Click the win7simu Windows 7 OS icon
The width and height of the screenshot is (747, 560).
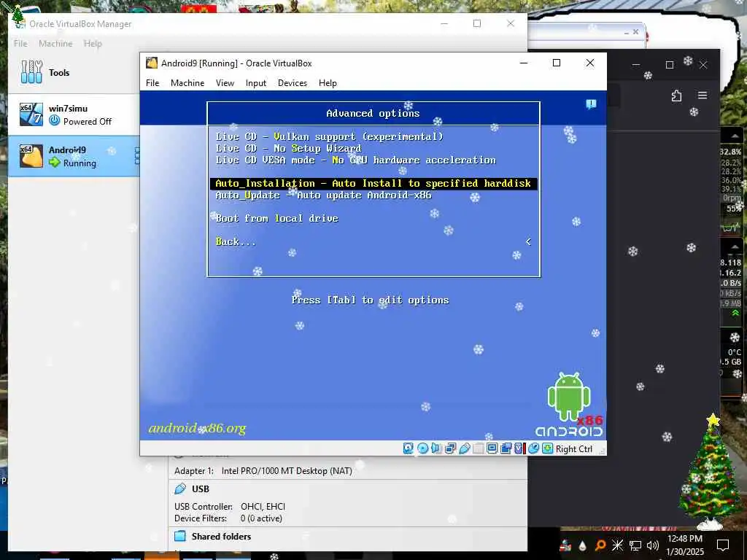(31, 114)
